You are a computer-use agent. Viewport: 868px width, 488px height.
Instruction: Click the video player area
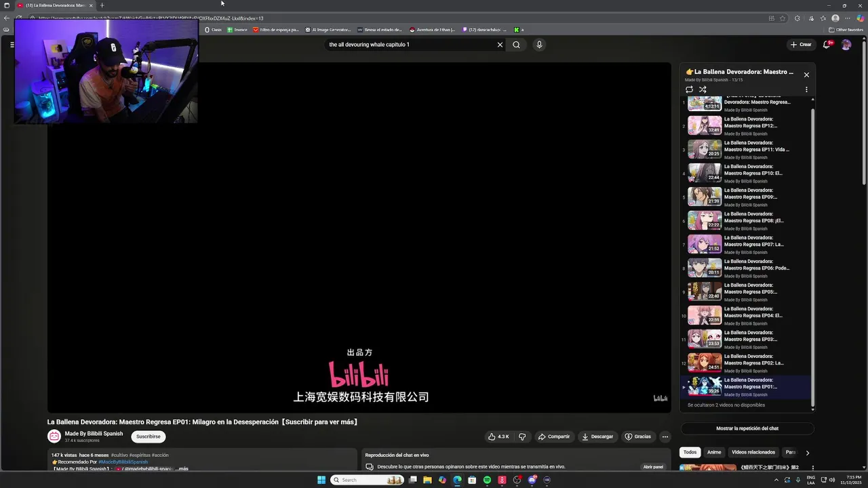359,237
